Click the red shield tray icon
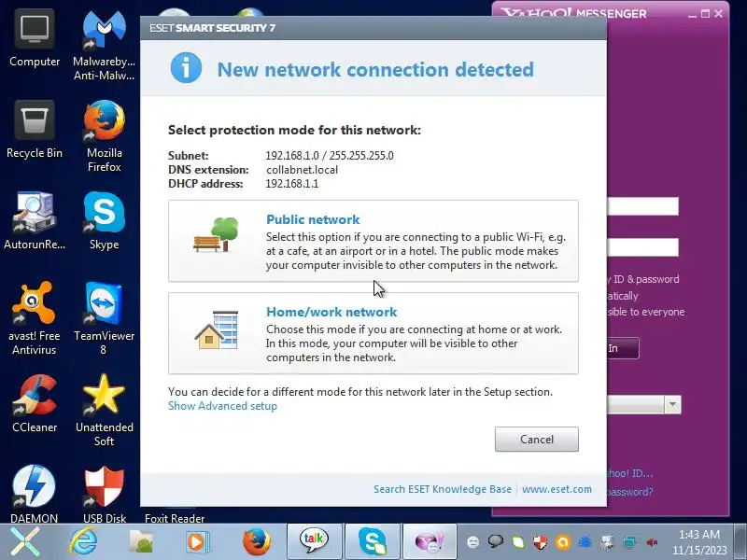 click(x=541, y=542)
